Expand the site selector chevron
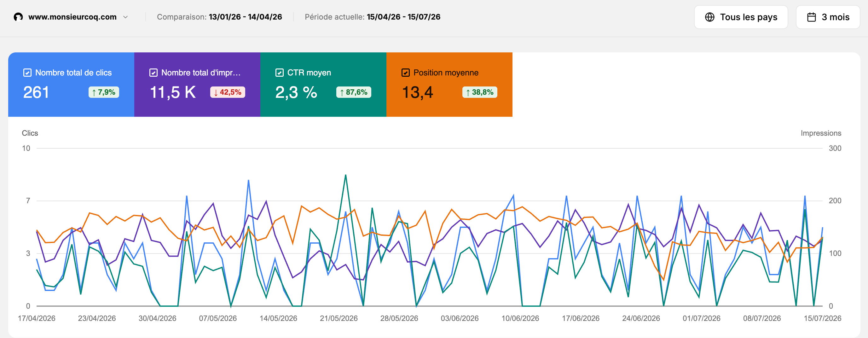Viewport: 868px width, 338px height. [x=125, y=17]
